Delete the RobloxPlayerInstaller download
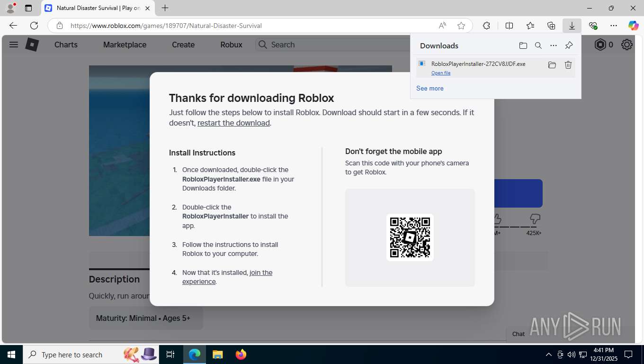644x364 pixels. coord(568,65)
